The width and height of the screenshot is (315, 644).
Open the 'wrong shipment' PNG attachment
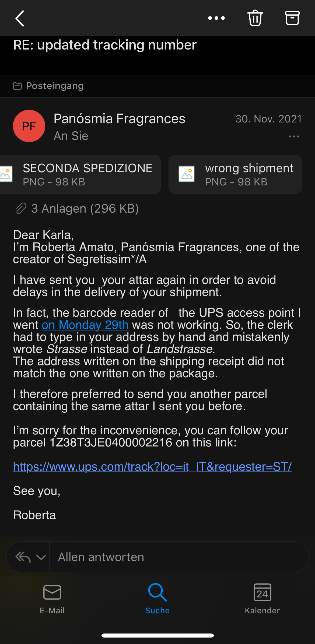[235, 174]
